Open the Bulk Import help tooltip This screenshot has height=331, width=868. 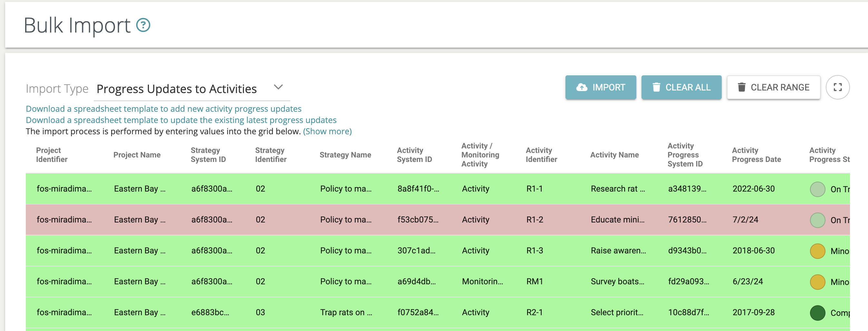143,25
